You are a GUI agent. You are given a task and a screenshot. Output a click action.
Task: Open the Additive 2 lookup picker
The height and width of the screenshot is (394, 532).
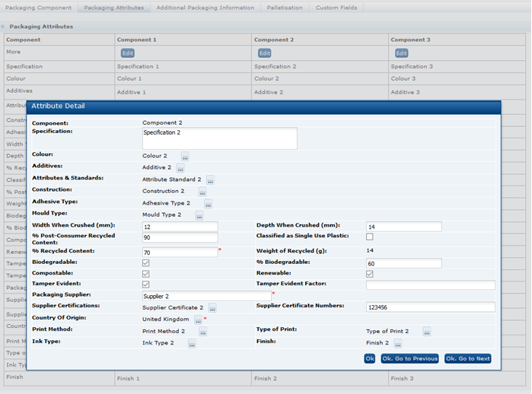pos(180,168)
